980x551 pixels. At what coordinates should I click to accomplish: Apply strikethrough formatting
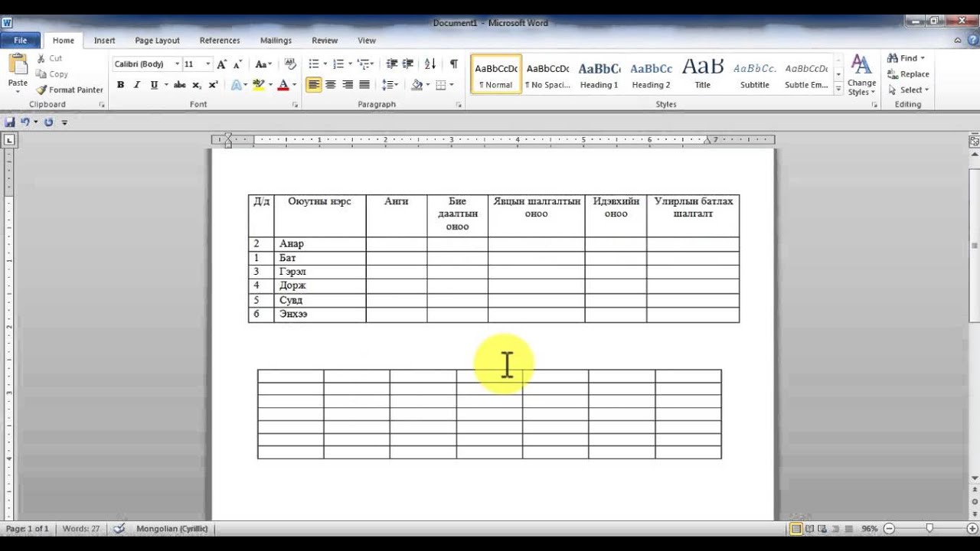(180, 85)
